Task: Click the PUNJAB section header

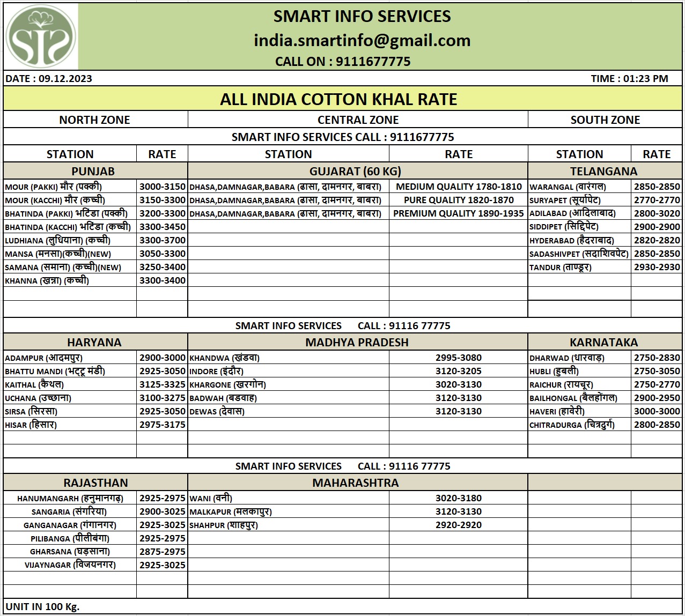Action: tap(93, 172)
